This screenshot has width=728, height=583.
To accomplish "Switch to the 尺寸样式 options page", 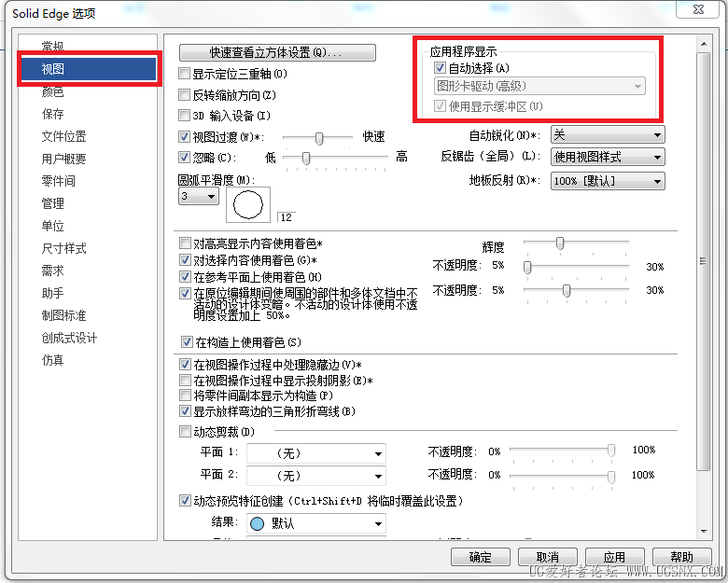I will pyautogui.click(x=63, y=248).
